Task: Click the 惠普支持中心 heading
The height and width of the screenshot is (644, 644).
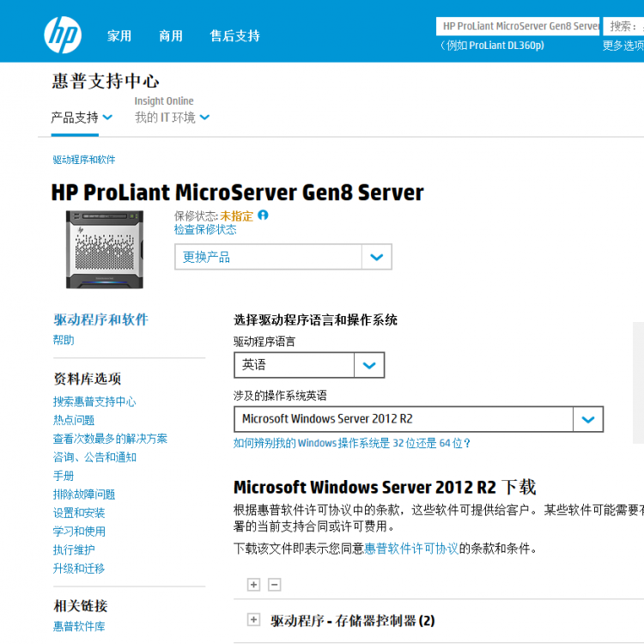Action: click(x=106, y=81)
